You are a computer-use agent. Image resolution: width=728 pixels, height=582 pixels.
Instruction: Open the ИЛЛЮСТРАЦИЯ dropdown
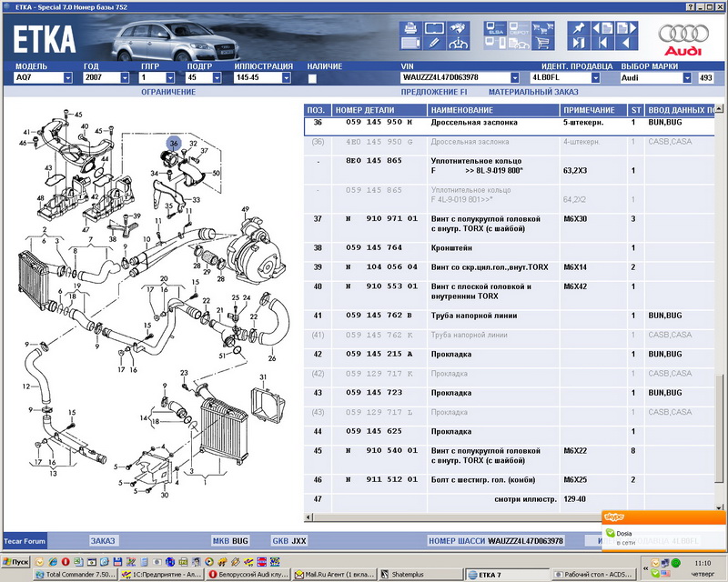286,77
